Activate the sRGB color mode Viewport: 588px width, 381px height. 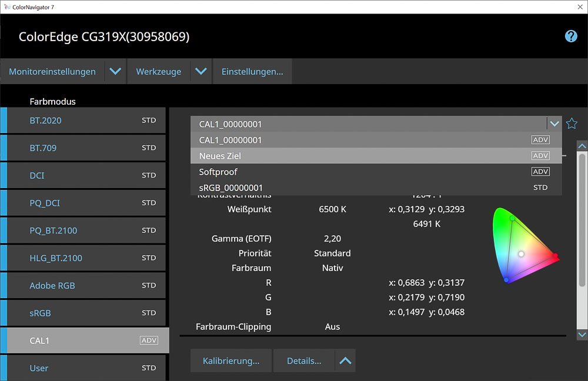86,313
